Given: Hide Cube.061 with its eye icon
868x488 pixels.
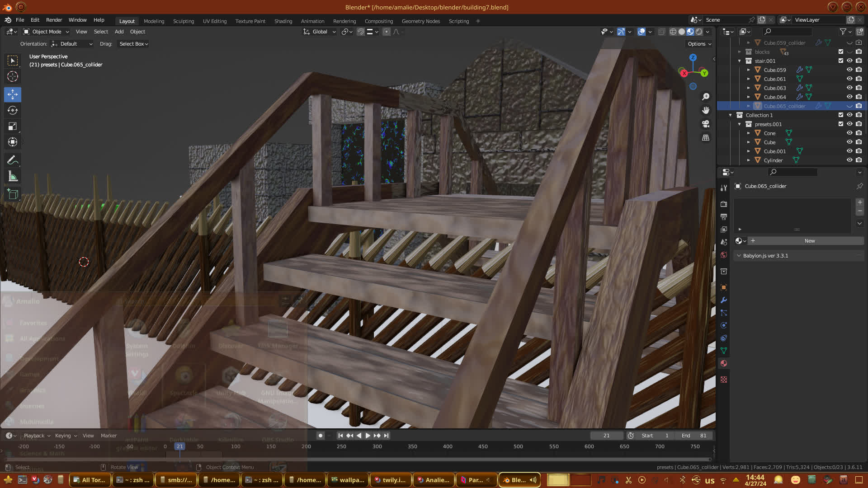Looking at the screenshot, I should tap(849, 79).
